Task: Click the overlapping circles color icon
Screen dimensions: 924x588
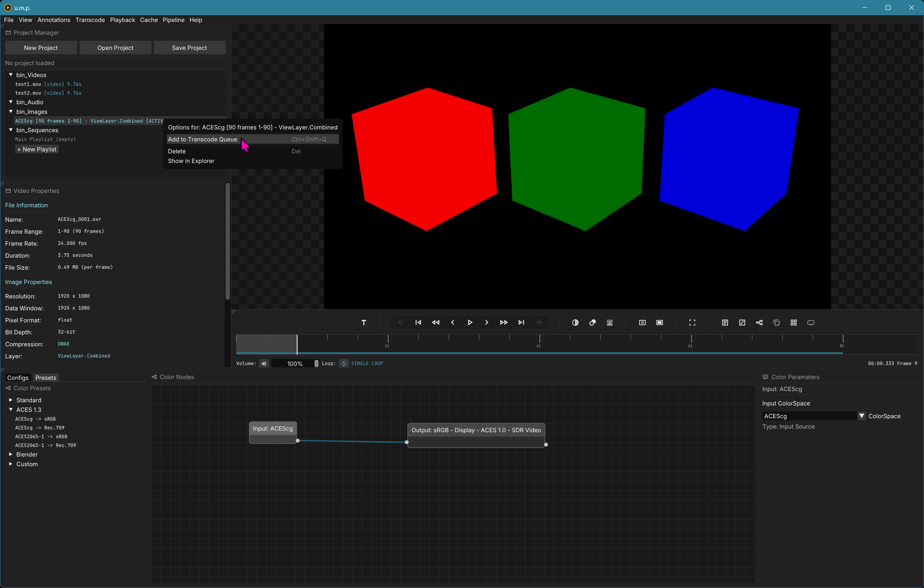Action: pos(592,322)
